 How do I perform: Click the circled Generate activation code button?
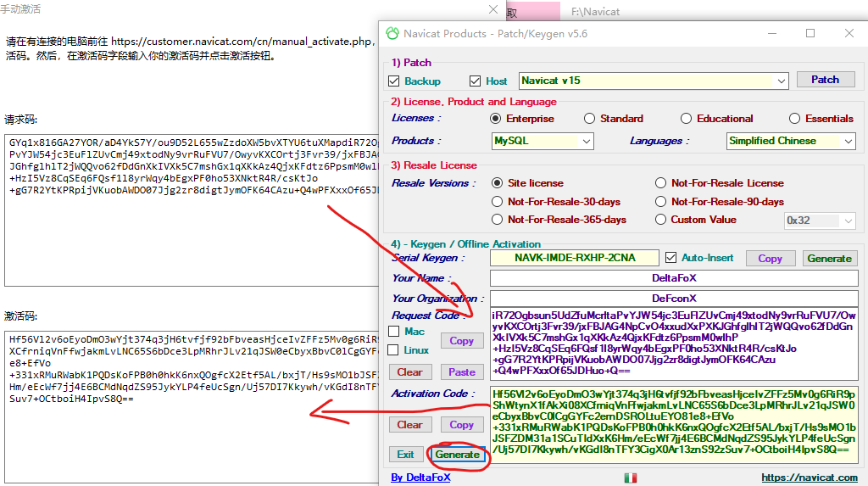point(457,455)
